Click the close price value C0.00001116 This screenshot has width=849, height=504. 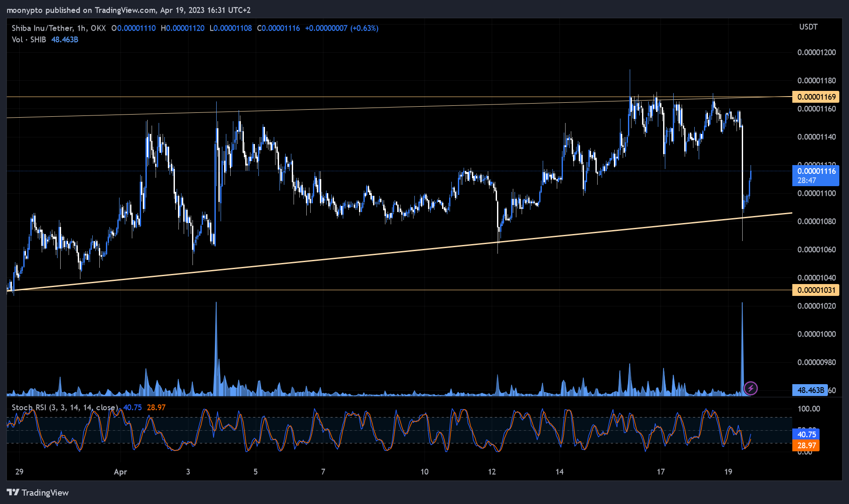coord(279,28)
